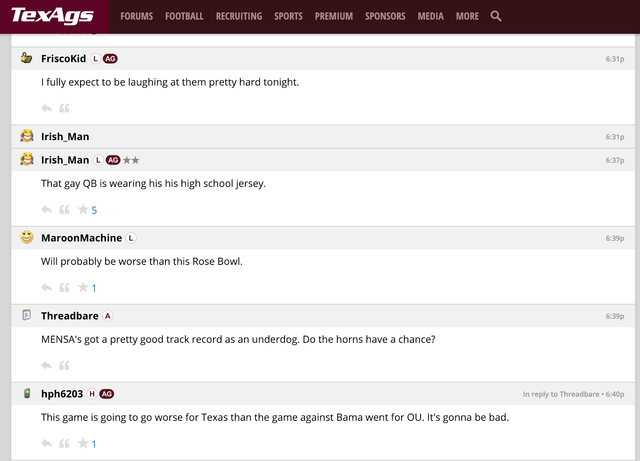The image size is (640, 461).
Task: Quote Irish_Man's high school jersey post
Action: pyautogui.click(x=64, y=210)
